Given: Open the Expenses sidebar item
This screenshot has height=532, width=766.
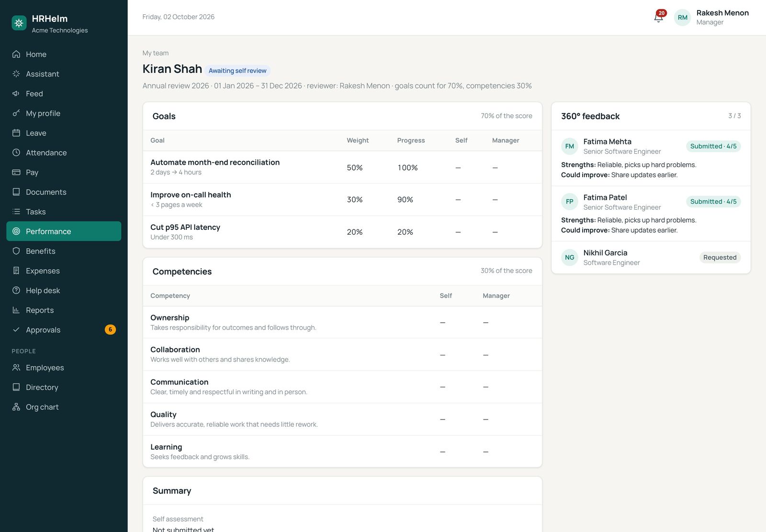Looking at the screenshot, I should 64,271.
